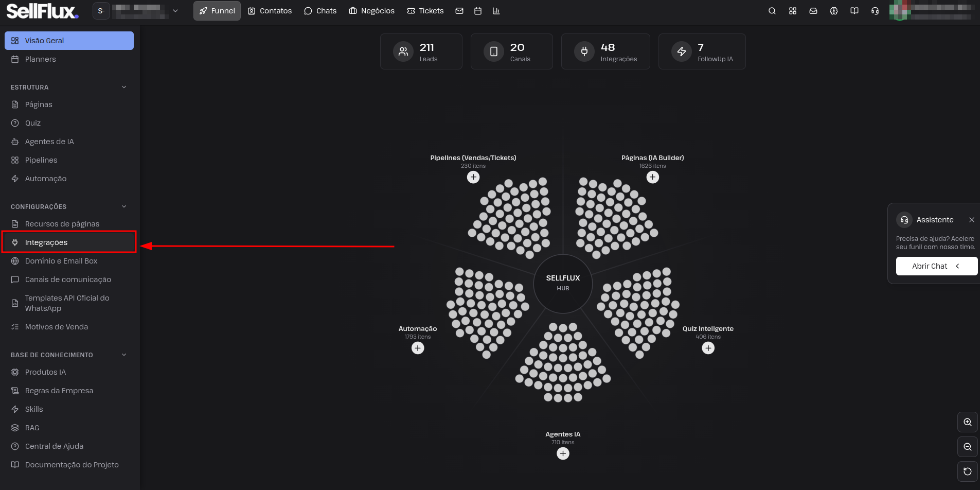
Task: Click the SellFlux logo
Action: (x=42, y=11)
